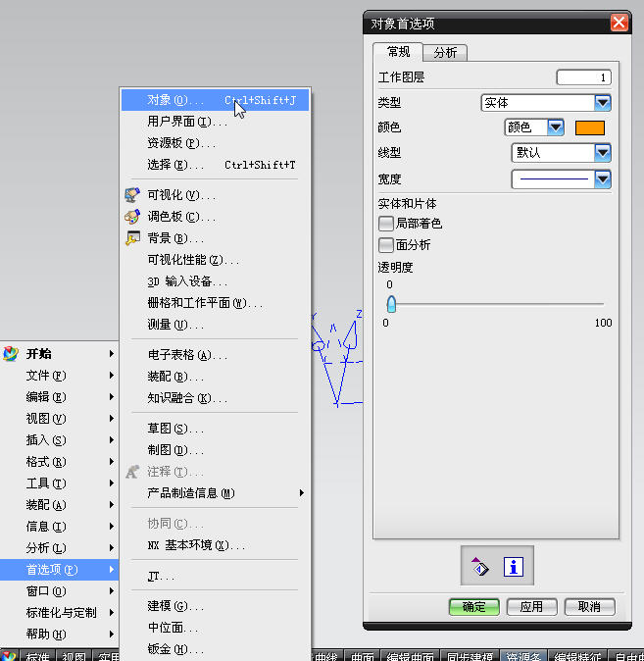The height and width of the screenshot is (661, 644).
Task: Select 资源板(P) menu item
Action: pos(215,143)
